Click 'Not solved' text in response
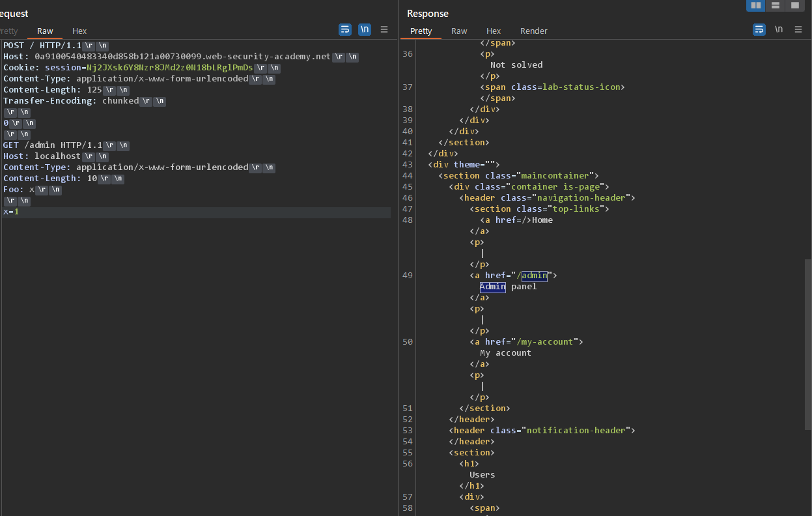812x516 pixels. 516,65
